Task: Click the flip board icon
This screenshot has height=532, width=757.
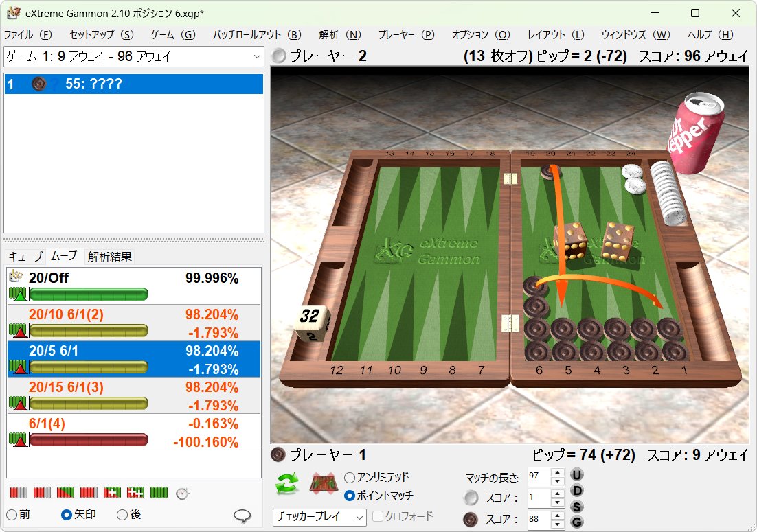Action: [x=323, y=484]
